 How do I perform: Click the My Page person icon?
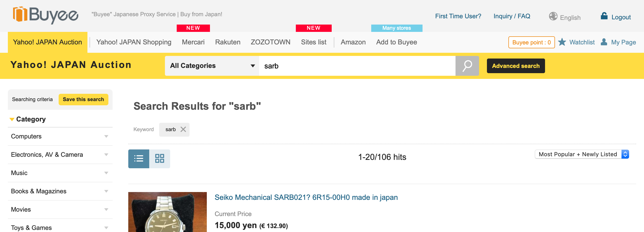(604, 42)
